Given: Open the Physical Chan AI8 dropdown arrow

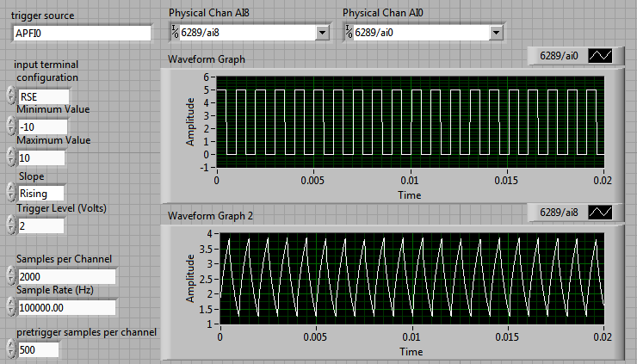Looking at the screenshot, I should (322, 33).
